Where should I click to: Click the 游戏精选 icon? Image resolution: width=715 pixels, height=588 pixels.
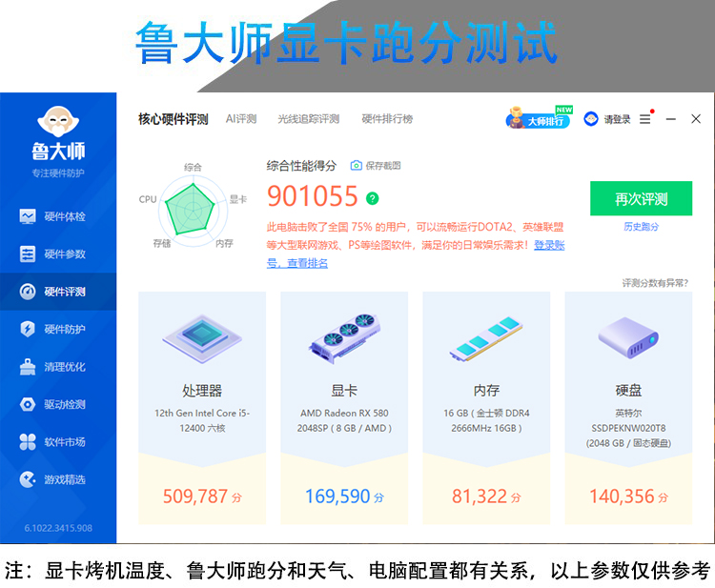coord(28,479)
